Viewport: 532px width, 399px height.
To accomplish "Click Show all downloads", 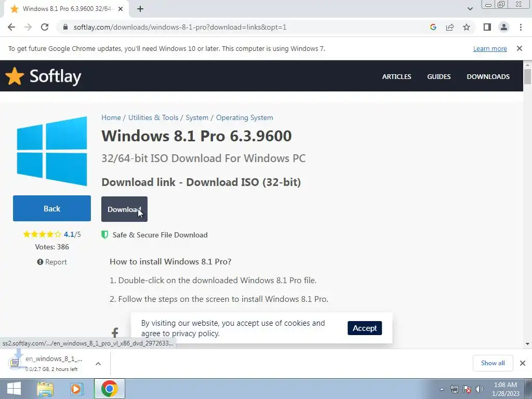I will point(493,363).
